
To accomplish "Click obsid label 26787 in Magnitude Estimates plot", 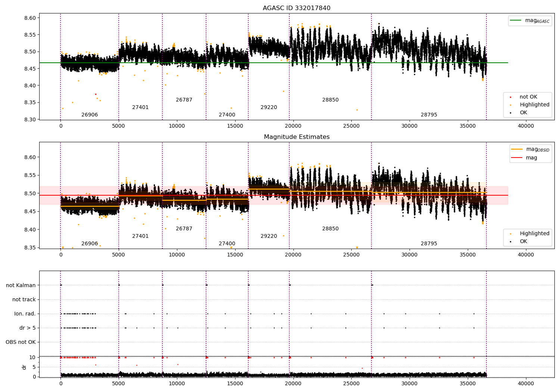I will 184,229.
